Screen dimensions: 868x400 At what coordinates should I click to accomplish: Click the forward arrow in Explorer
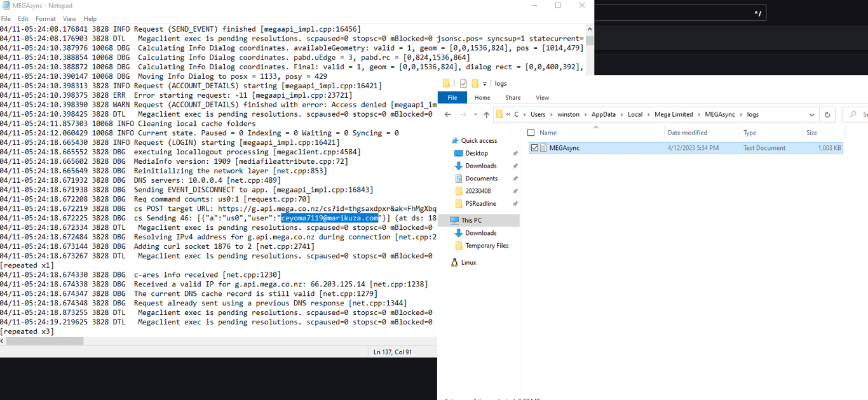pyautogui.click(x=462, y=115)
